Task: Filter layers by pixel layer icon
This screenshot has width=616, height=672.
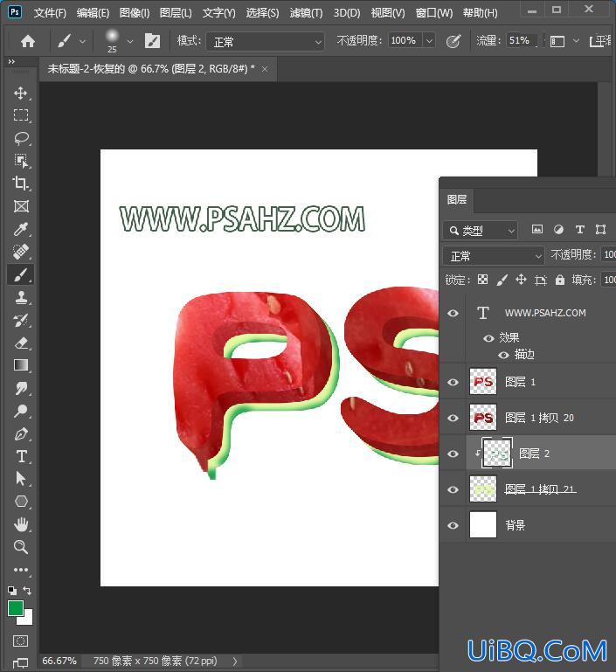Action: [x=536, y=230]
